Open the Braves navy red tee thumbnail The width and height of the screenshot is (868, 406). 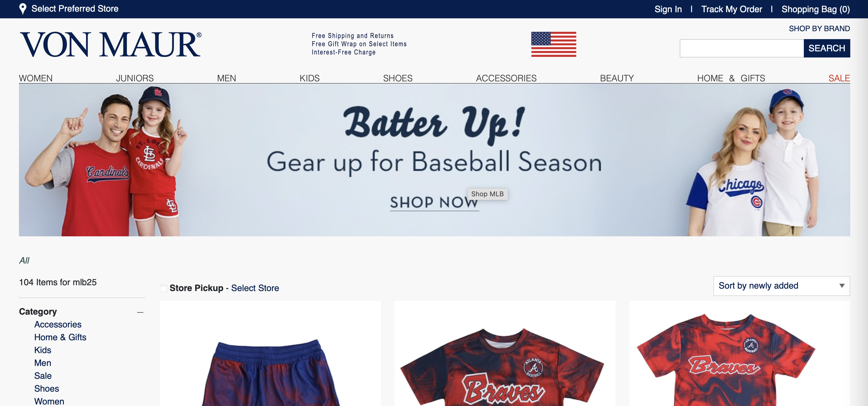point(505,354)
